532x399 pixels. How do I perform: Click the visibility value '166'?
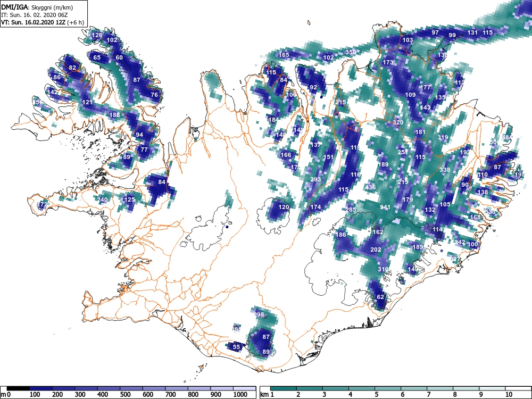pyautogui.click(x=286, y=155)
